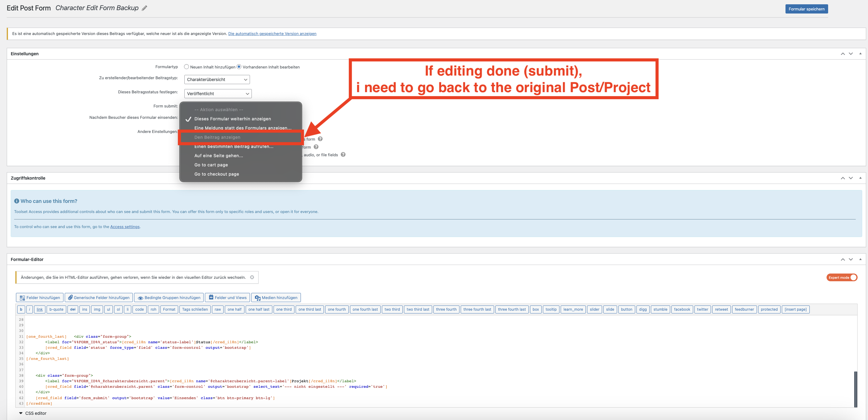Open the autosaved version link
The image size is (868, 420).
pyautogui.click(x=272, y=33)
